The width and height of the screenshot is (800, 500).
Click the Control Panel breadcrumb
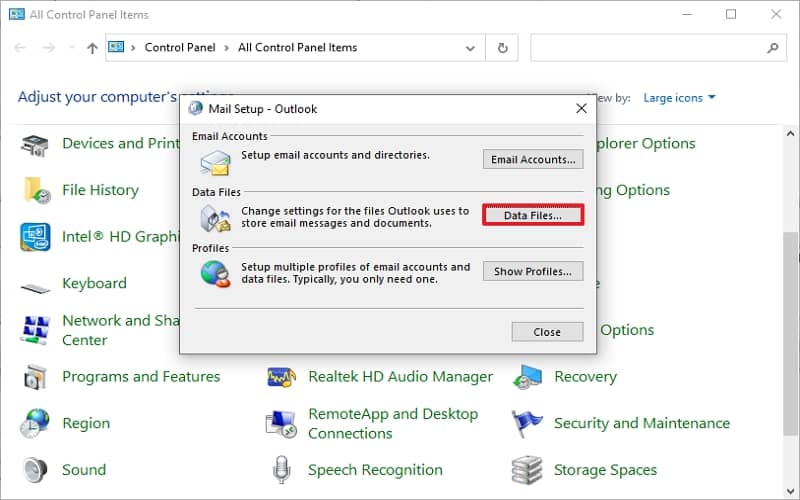tap(180, 47)
